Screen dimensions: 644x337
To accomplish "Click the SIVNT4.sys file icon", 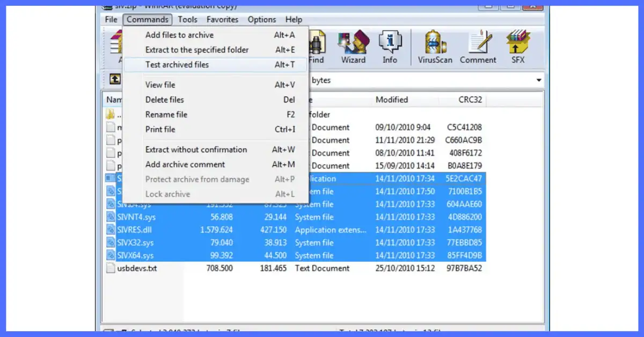I will (x=111, y=217).
